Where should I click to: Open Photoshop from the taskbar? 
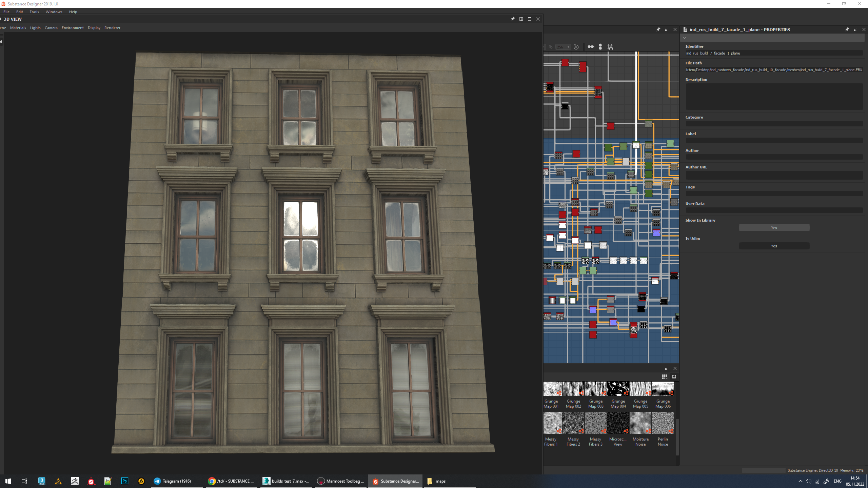tap(124, 481)
